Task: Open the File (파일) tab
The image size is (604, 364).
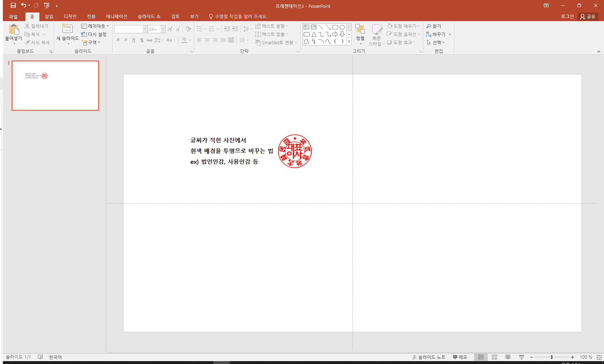Action: 13,16
